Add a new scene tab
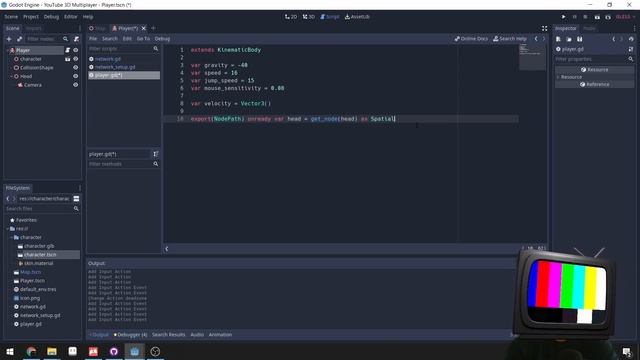This screenshot has height=360, width=640. click(x=153, y=28)
